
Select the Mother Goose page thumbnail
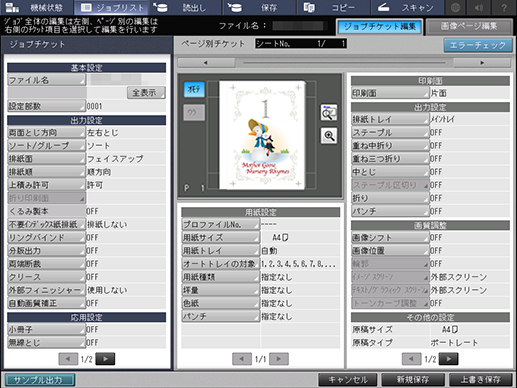tap(262, 135)
